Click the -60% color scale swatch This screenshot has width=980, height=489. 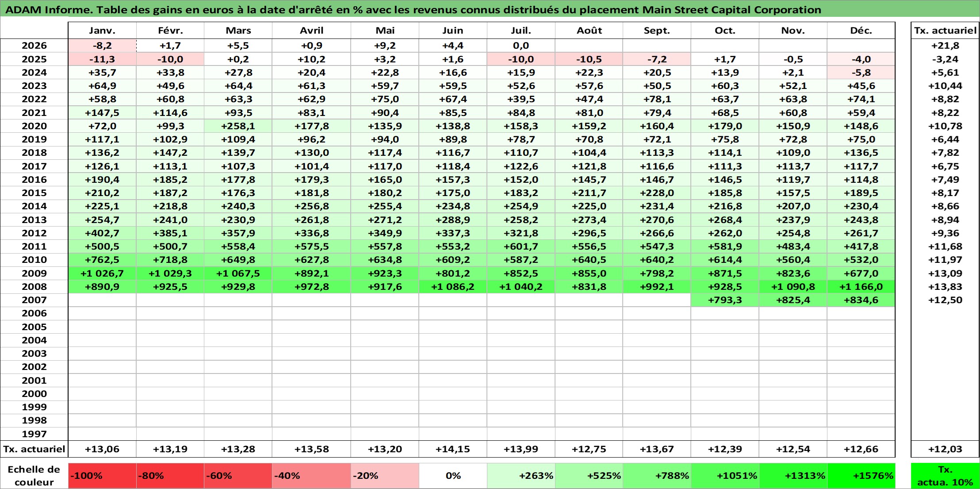coord(238,476)
